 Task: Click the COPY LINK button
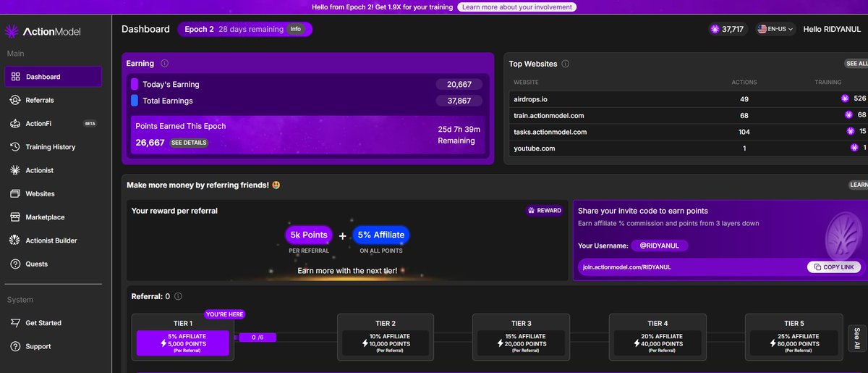[834, 267]
